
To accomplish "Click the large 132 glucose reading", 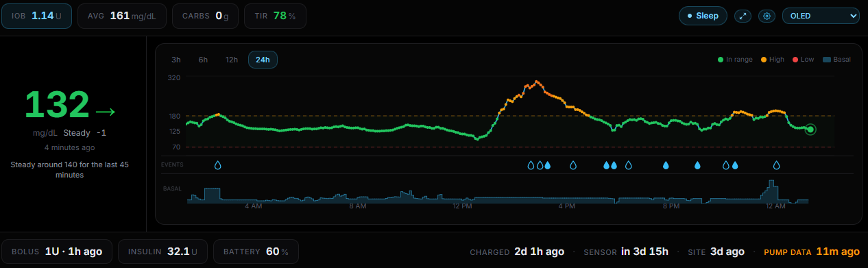I will 58,105.
